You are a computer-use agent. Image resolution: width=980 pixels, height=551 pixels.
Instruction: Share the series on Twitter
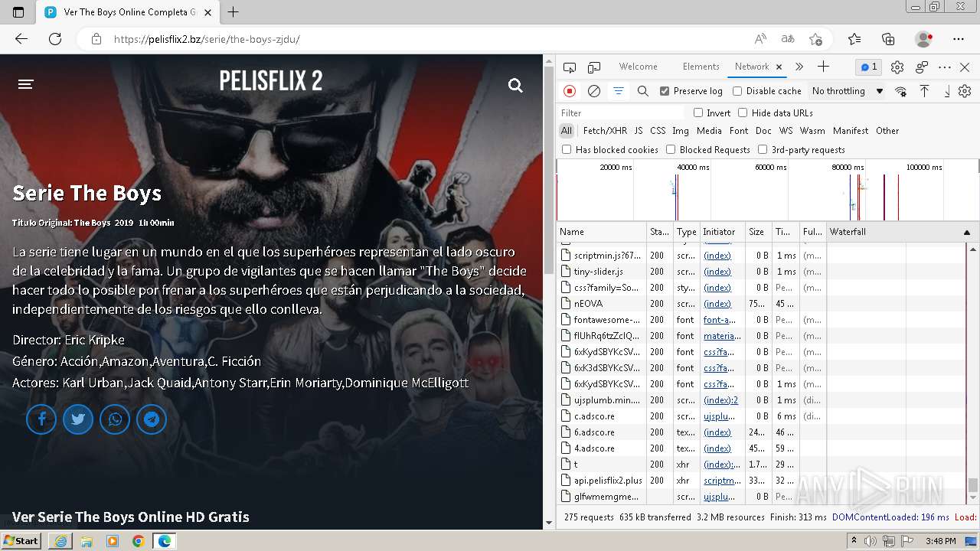pyautogui.click(x=78, y=419)
